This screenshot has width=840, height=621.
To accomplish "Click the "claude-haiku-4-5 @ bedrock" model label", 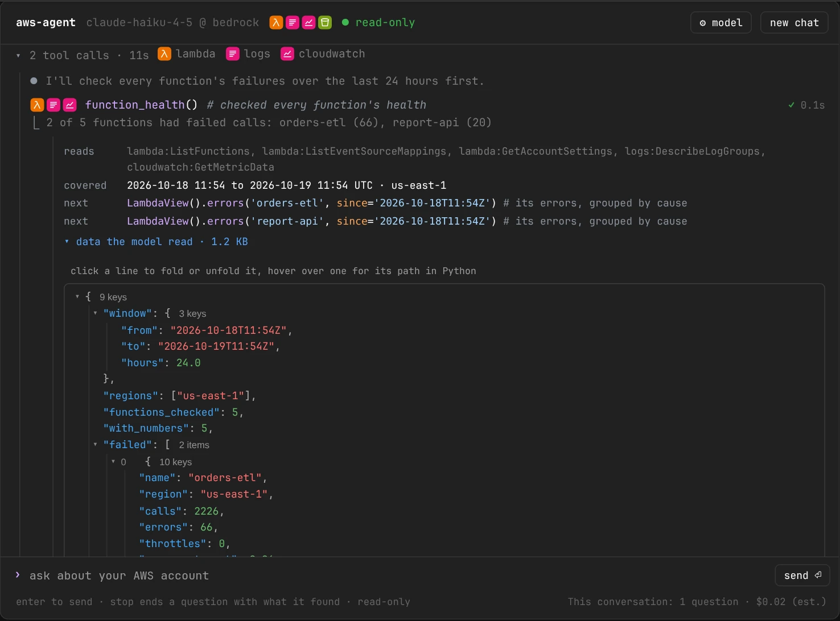I will click(x=172, y=23).
